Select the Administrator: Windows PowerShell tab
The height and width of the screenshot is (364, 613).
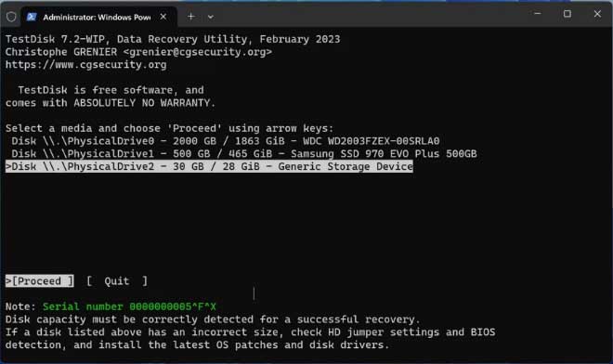(x=98, y=18)
